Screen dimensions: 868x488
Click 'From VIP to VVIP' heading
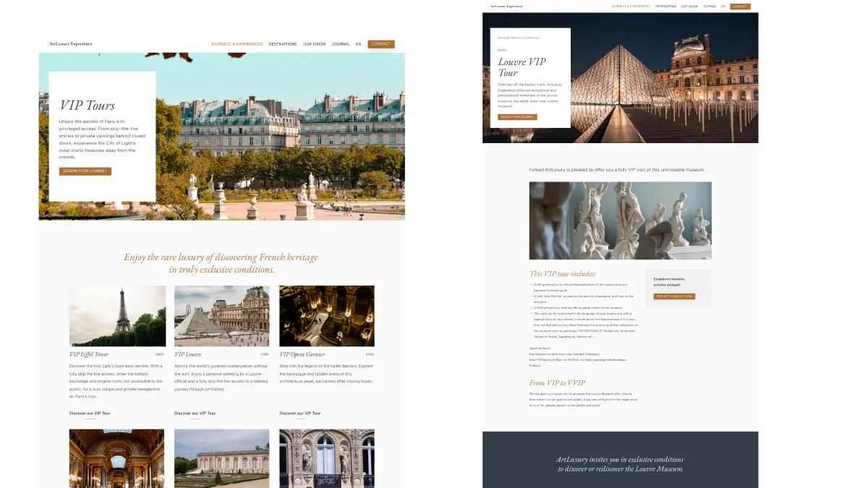558,383
